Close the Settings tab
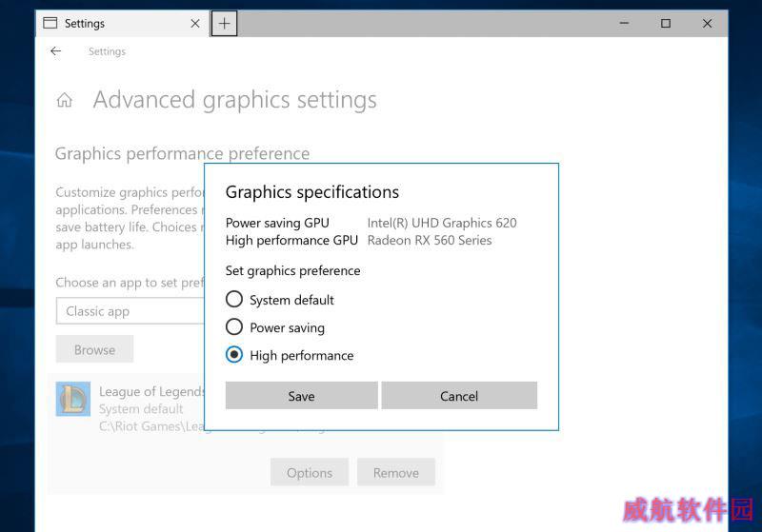Screen dimensions: 762x532 coord(195,23)
